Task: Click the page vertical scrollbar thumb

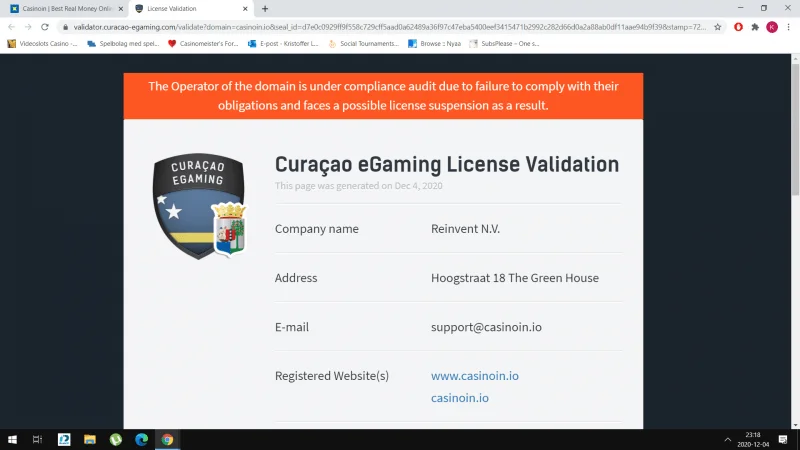Action: 795,130
